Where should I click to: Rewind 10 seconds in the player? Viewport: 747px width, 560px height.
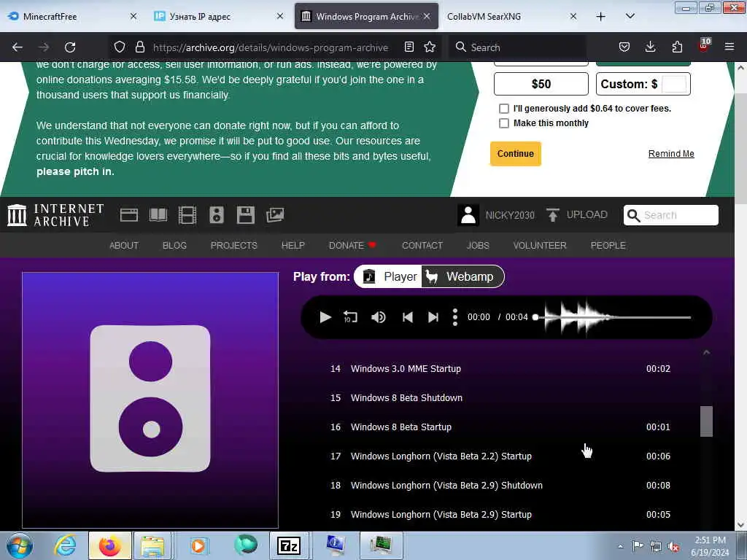click(x=350, y=317)
